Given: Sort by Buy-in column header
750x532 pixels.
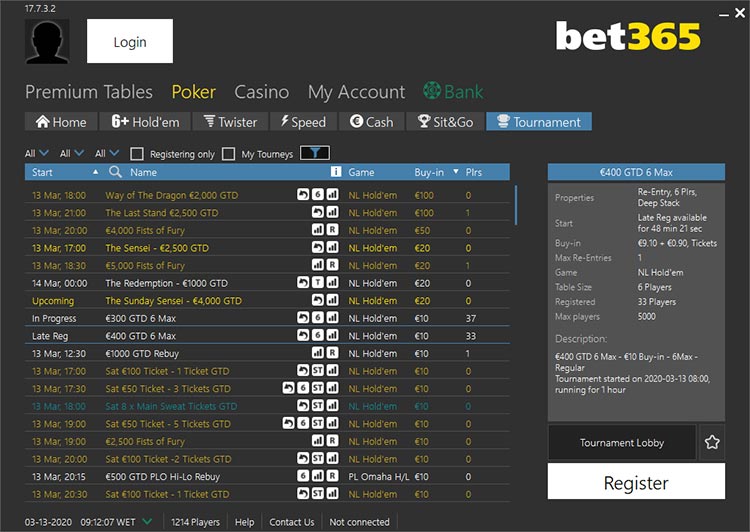Looking at the screenshot, I should click(429, 172).
